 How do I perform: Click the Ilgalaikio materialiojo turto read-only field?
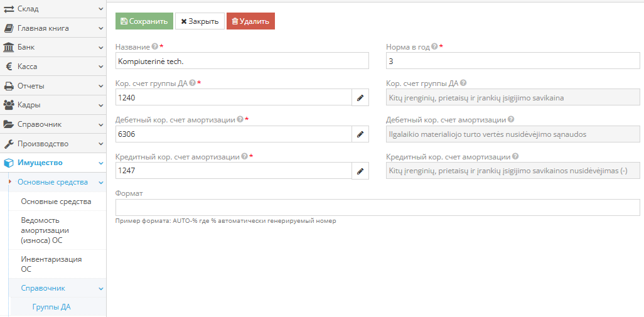tap(513, 134)
